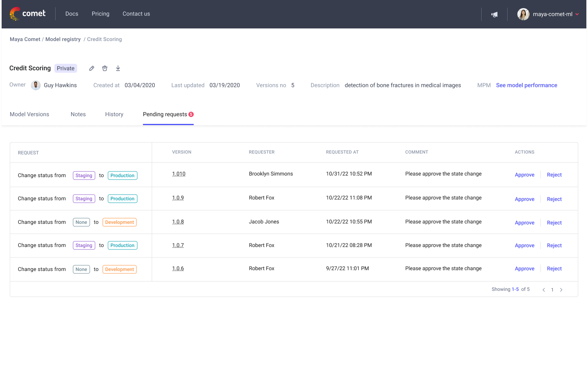This screenshot has height=390, width=588.
Task: Open the History tab
Action: coord(114,114)
